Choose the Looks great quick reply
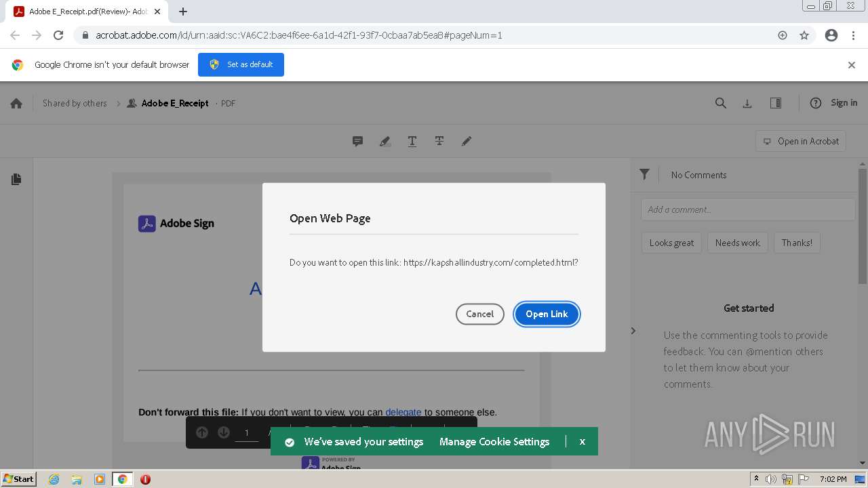This screenshot has height=488, width=868. 671,243
